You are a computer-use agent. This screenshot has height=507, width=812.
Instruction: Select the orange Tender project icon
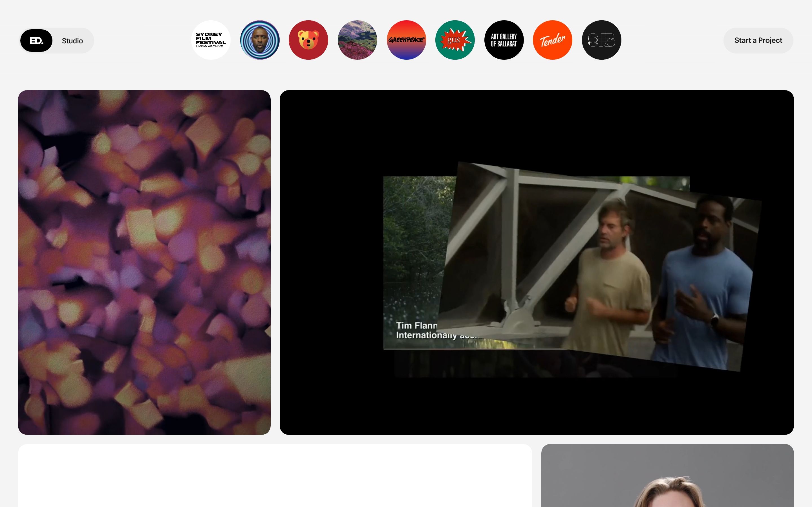tap(553, 40)
